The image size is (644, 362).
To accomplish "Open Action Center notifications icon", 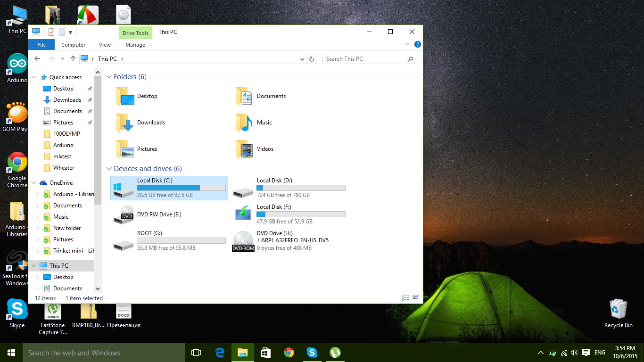I will pyautogui.click(x=586, y=353).
